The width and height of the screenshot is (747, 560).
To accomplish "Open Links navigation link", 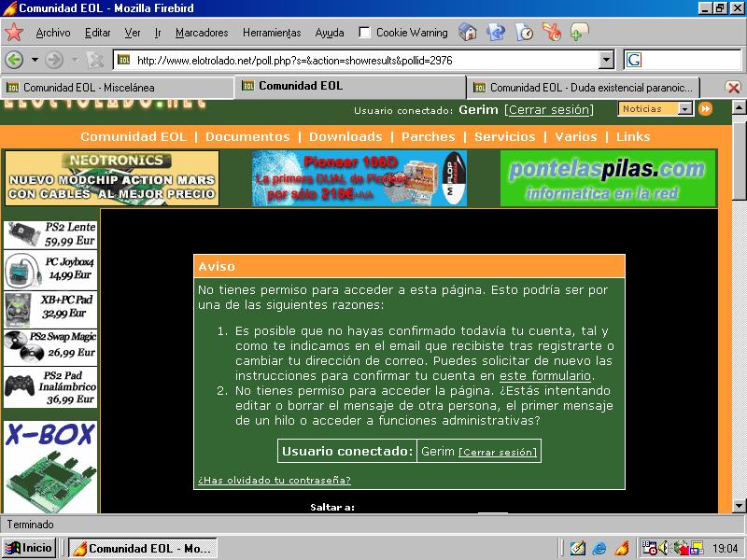I will coord(633,136).
